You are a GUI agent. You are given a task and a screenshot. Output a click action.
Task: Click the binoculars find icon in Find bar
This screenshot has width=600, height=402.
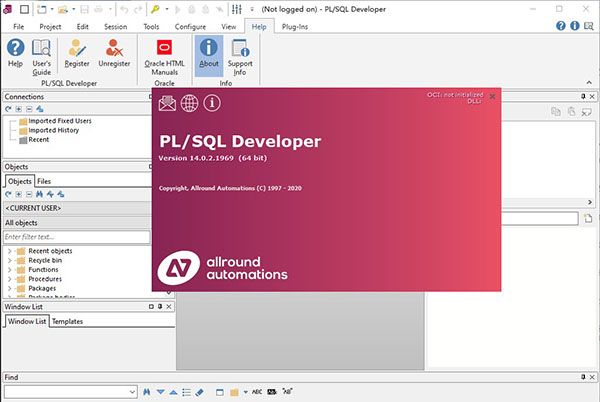[147, 392]
